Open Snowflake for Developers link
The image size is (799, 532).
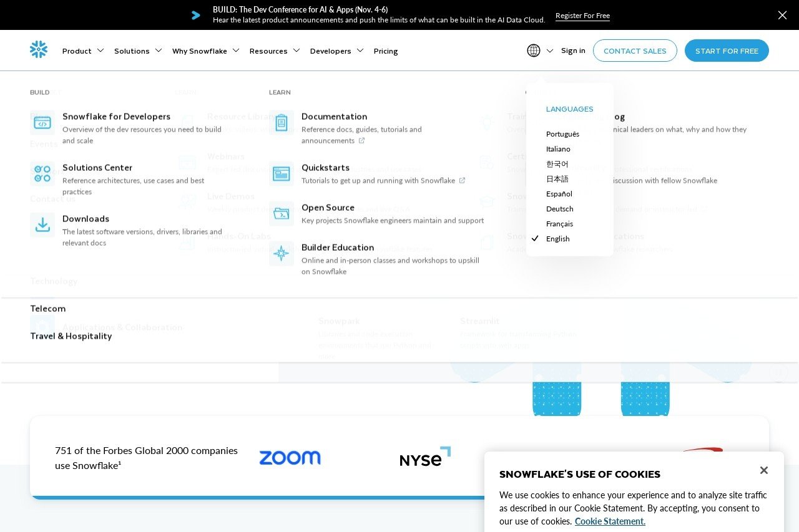point(116,117)
